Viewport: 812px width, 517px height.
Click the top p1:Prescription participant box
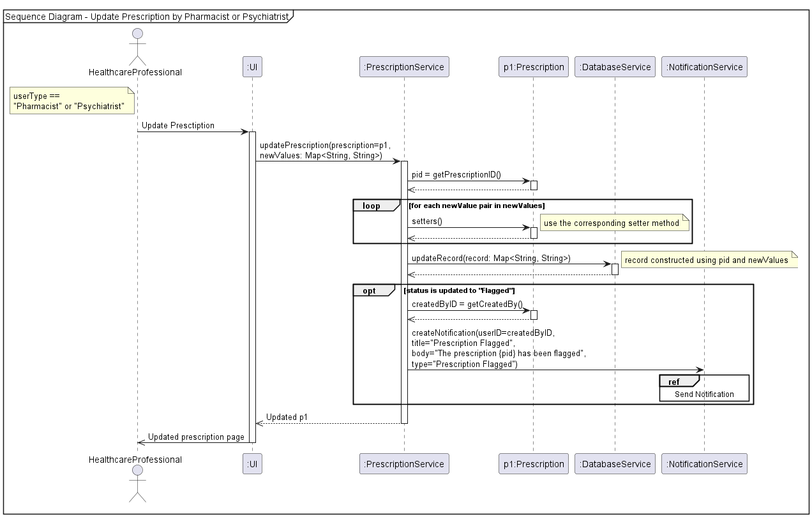coord(534,66)
